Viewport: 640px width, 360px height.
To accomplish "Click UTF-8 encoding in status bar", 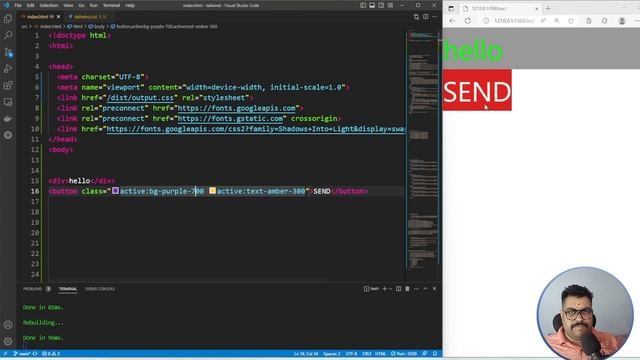I will tap(351, 354).
